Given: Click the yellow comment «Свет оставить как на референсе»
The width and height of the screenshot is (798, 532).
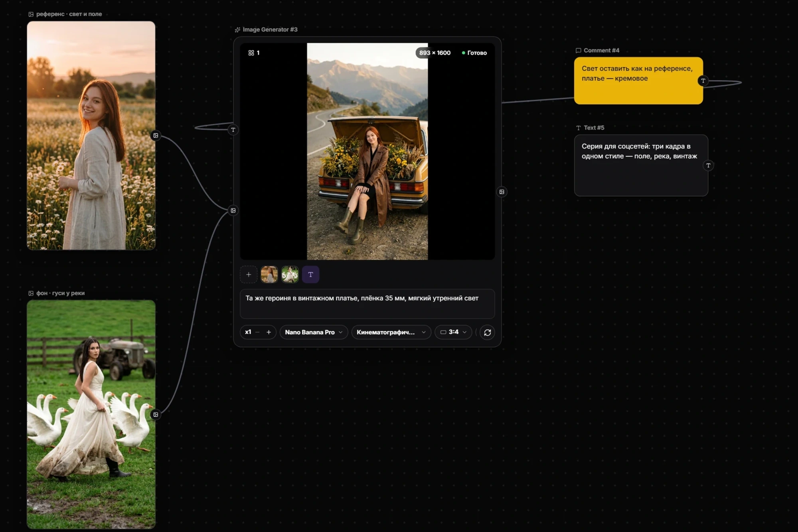Looking at the screenshot, I should pos(638,81).
